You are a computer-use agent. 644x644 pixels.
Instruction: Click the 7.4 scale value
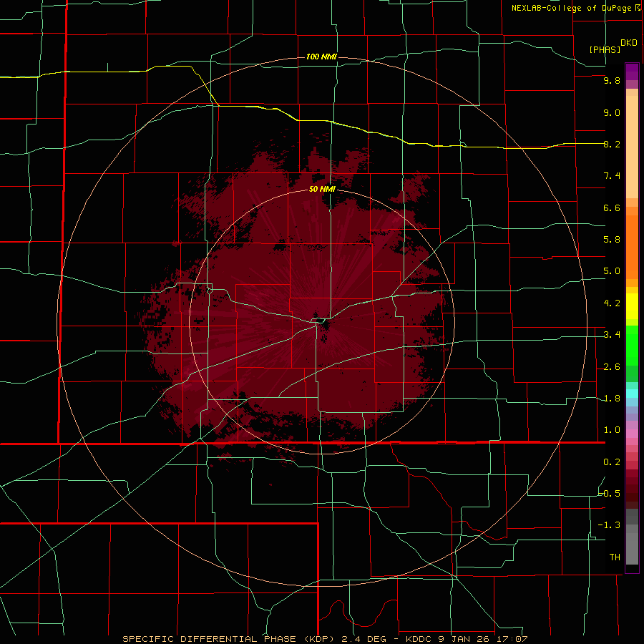coord(612,176)
